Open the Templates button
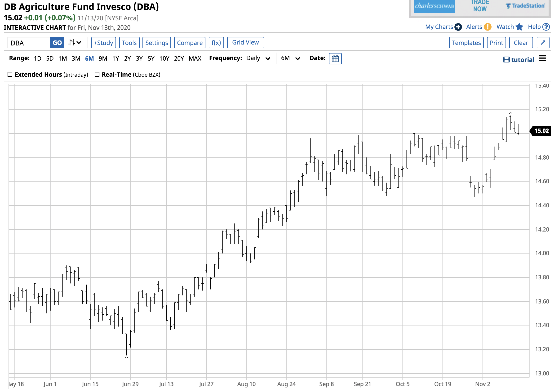Screen dimensions: 559x392 pos(466,43)
